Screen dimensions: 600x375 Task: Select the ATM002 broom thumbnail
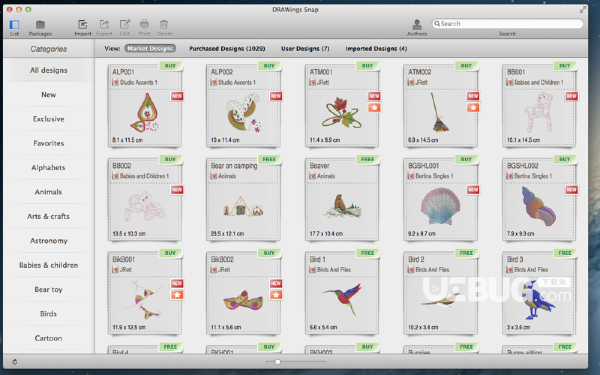point(439,112)
